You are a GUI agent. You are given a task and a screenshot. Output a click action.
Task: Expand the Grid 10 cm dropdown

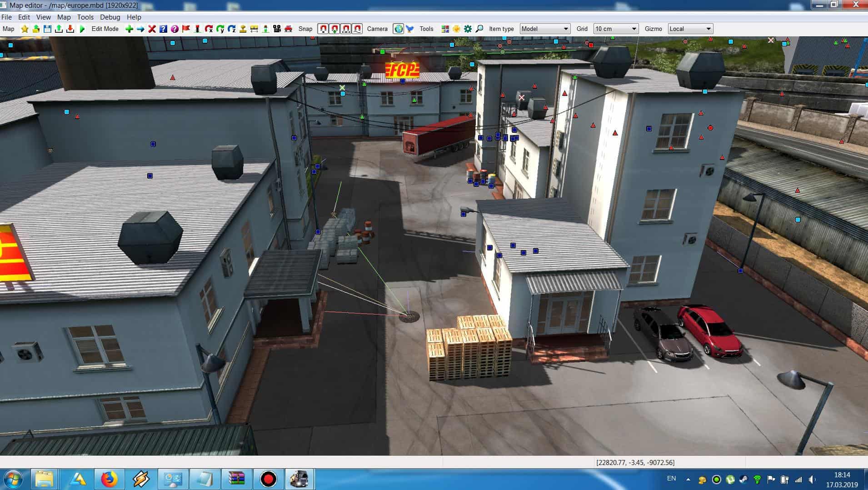616,29
